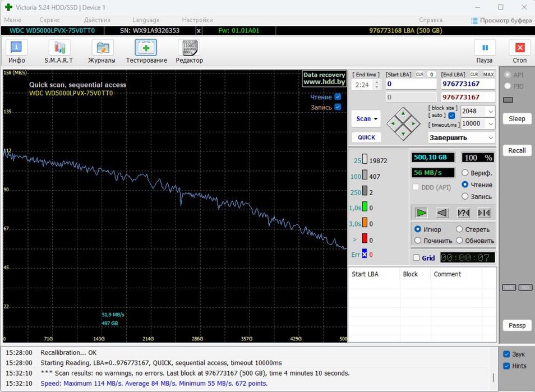535x392 pixels.
Task: Open the Инфо drive information panel
Action: [x=17, y=51]
